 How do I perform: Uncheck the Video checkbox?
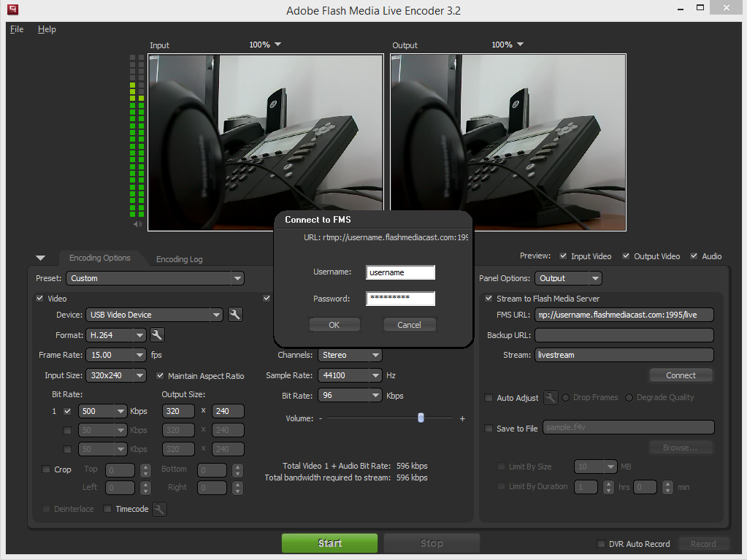[x=39, y=299]
